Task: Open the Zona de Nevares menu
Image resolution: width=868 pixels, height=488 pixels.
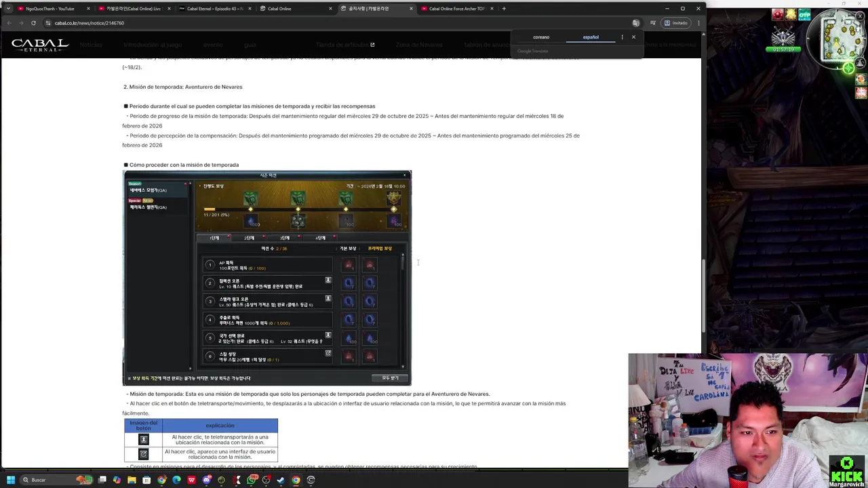Action: [419, 45]
